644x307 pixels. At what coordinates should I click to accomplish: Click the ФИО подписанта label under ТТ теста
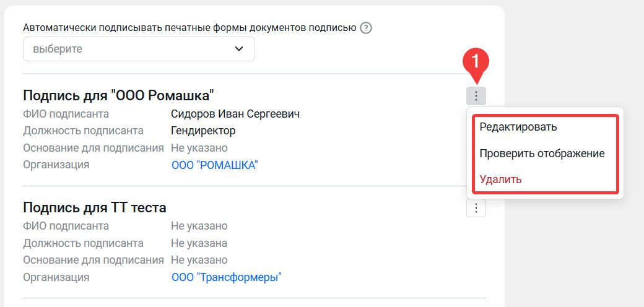[66, 226]
